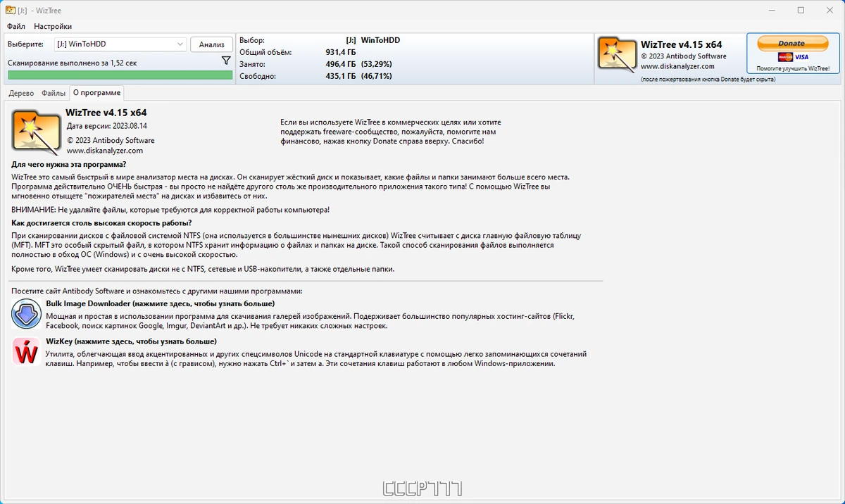Screen dimensions: 845x504
Task: Switch to the Файлы tab
Action: [x=54, y=93]
